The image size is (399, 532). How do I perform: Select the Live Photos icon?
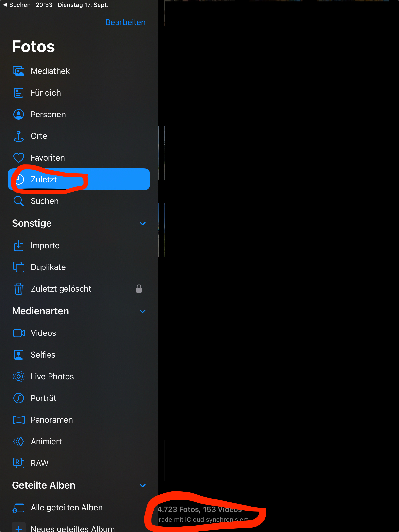click(19, 377)
